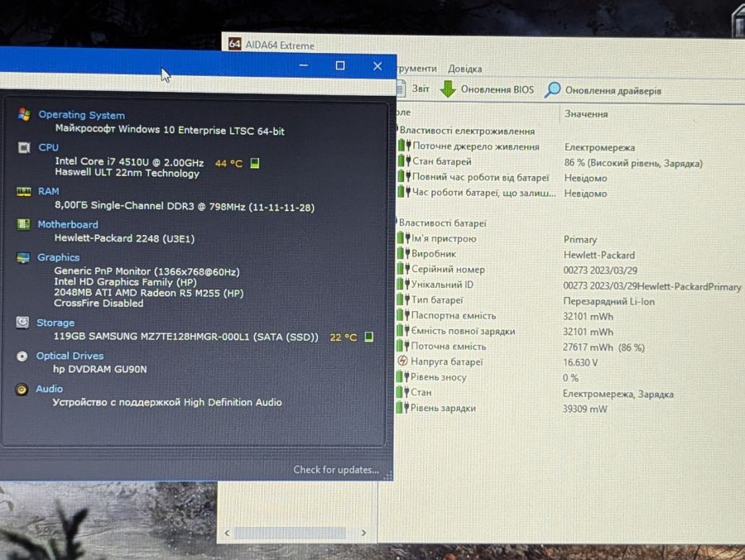Open the partially hidden Інструменти menu in AIDA64
This screenshot has width=745, height=560.
tap(416, 69)
